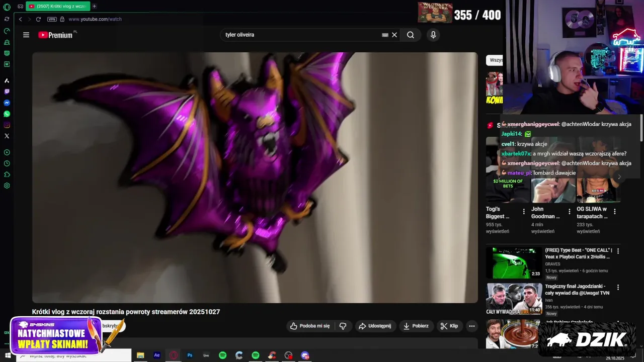The width and height of the screenshot is (644, 362).
Task: Open options for OG SLIWA video
Action: (614, 212)
